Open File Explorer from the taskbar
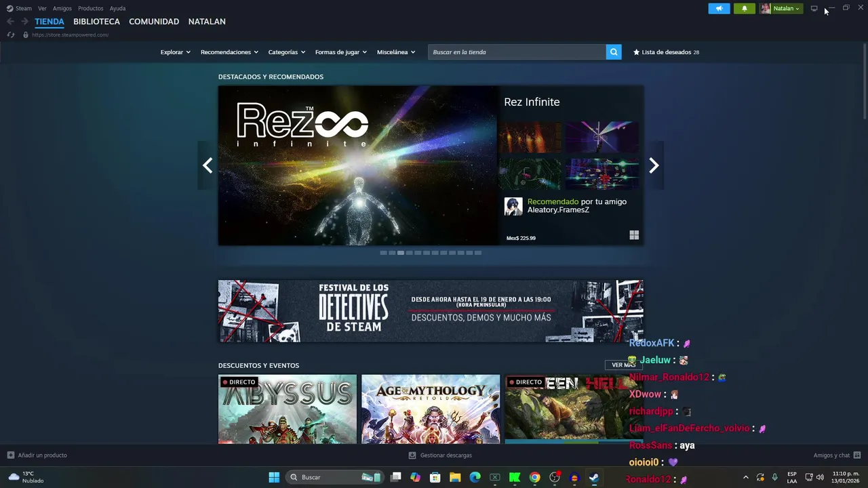 pyautogui.click(x=455, y=477)
